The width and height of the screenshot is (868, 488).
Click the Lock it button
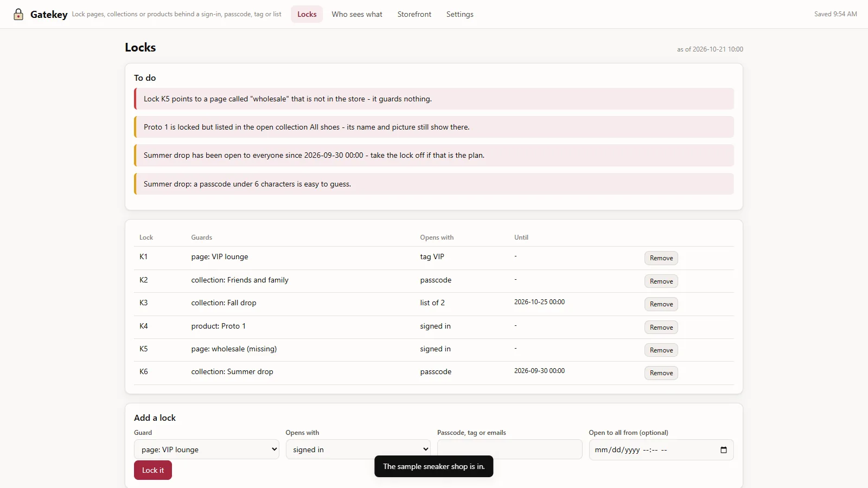click(x=153, y=470)
